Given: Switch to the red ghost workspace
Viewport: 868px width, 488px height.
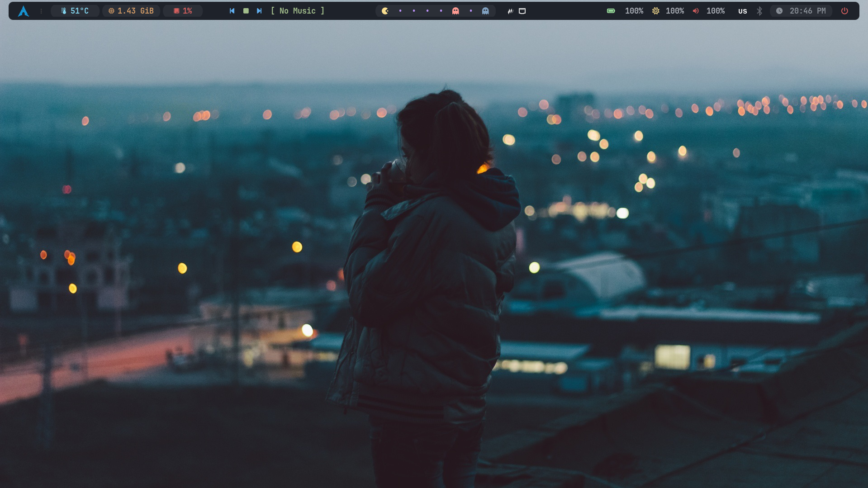Looking at the screenshot, I should point(455,11).
